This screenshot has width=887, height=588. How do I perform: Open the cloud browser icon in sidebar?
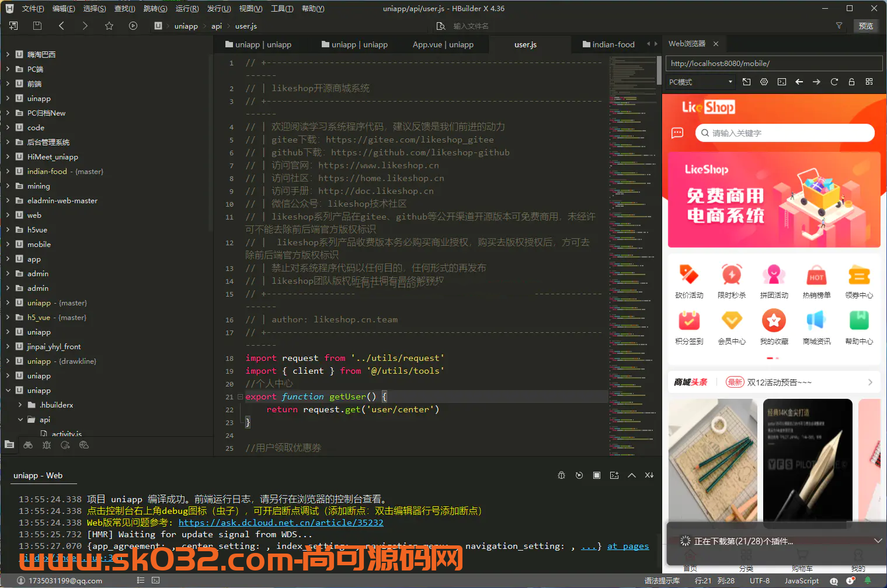point(84,445)
